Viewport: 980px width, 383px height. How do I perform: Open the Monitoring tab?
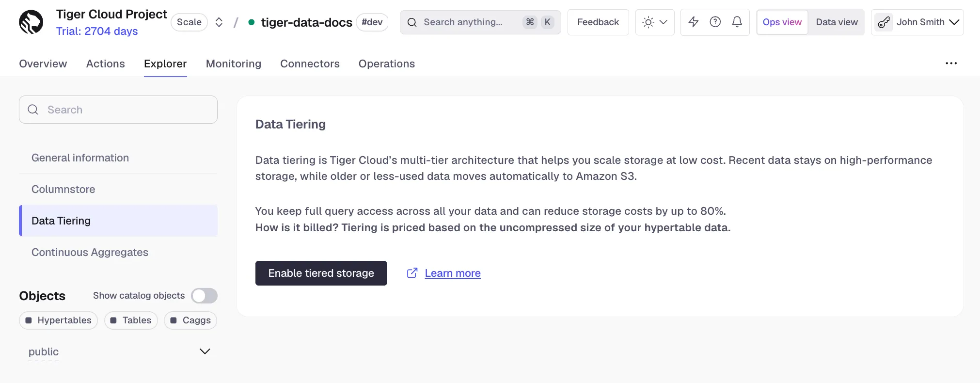coord(234,64)
